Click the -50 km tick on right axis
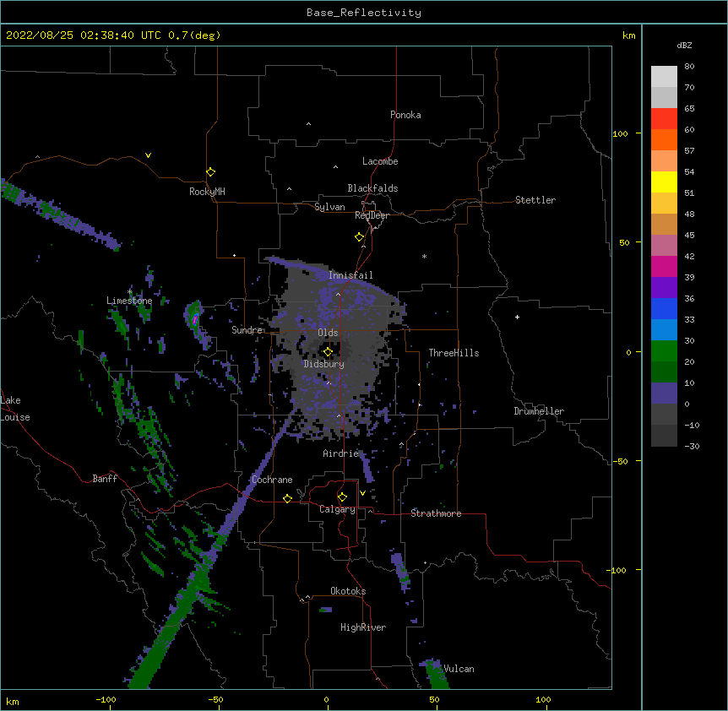728x711 pixels. point(620,461)
